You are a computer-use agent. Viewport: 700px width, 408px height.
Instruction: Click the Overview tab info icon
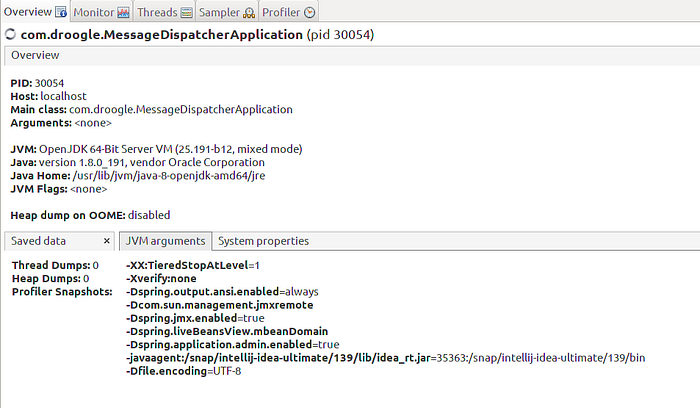61,12
